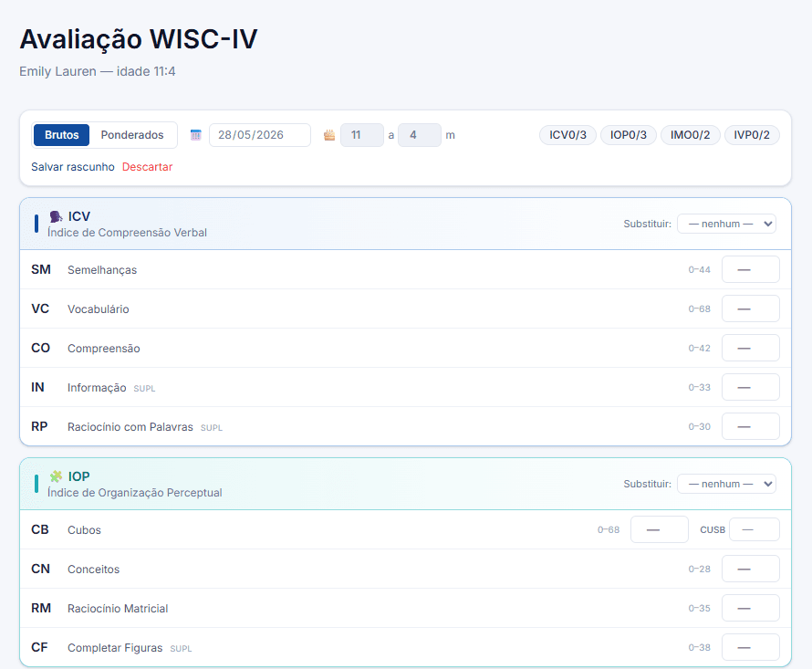812x669 pixels.
Task: Click the evaluation date field 28/05/2026
Action: coord(260,135)
